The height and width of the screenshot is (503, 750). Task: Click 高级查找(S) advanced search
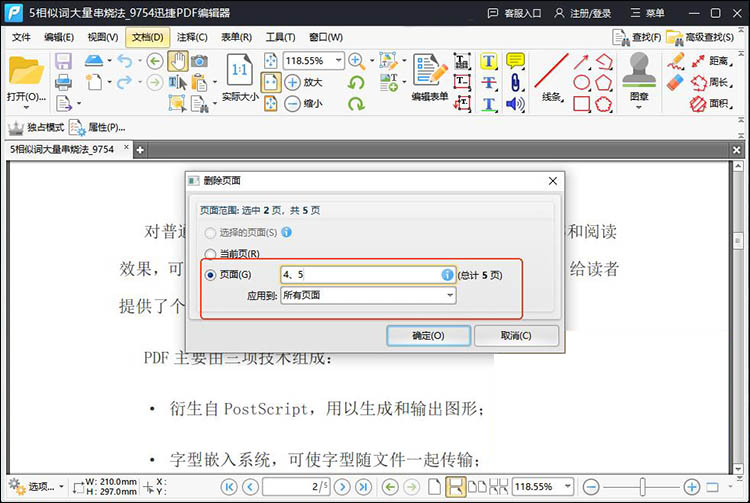tap(700, 37)
